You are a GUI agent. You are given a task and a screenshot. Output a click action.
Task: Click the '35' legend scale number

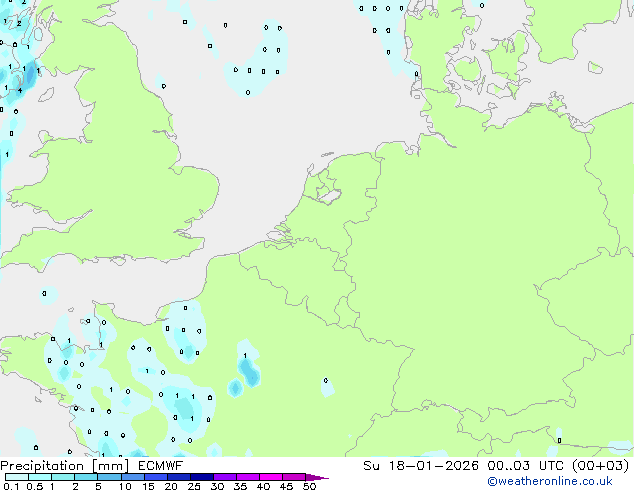pos(240,486)
